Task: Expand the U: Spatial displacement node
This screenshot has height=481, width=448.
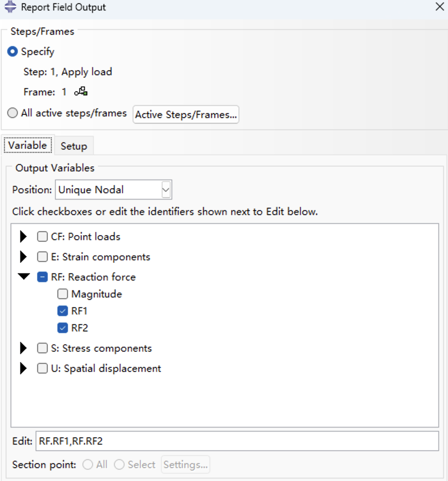Action: [x=23, y=368]
